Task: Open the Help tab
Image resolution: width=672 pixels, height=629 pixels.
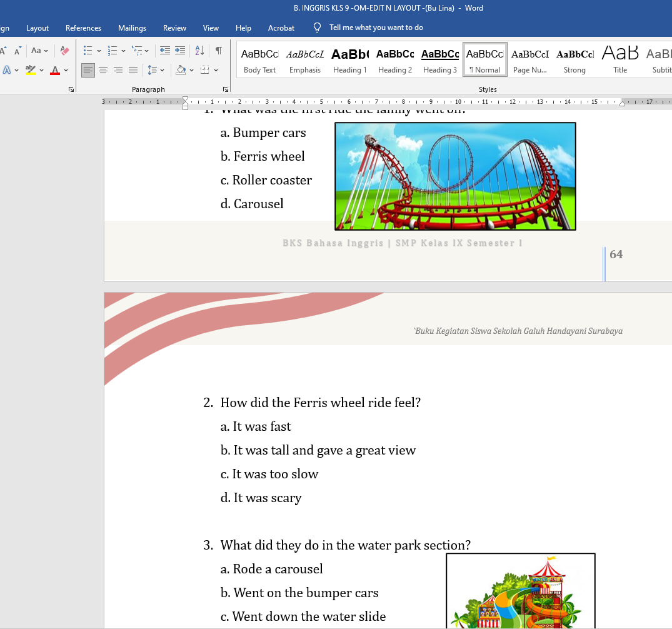Action: tap(243, 28)
